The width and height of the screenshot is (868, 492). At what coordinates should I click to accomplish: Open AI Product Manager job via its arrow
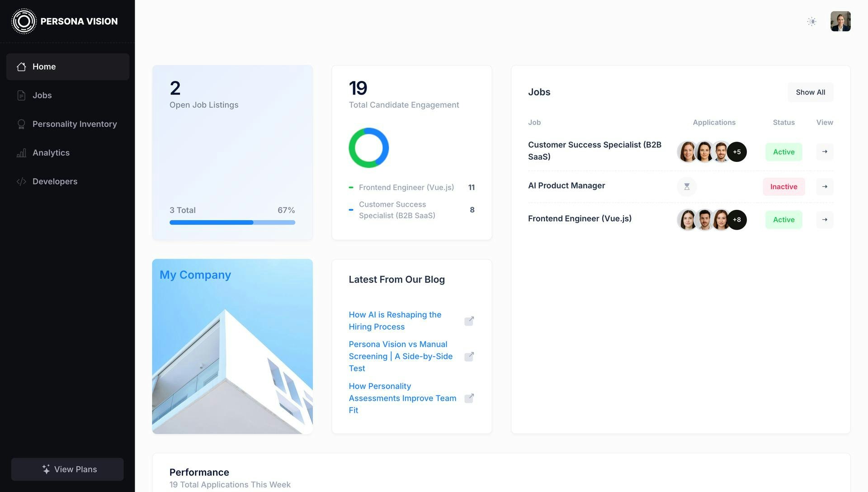824,187
